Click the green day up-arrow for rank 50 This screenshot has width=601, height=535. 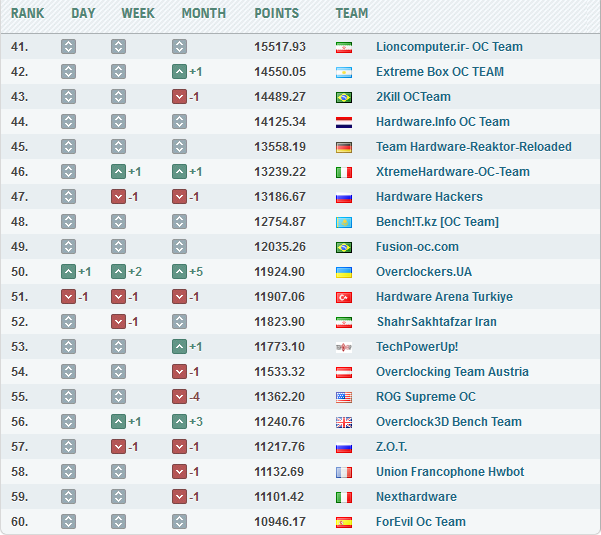[x=68, y=272]
